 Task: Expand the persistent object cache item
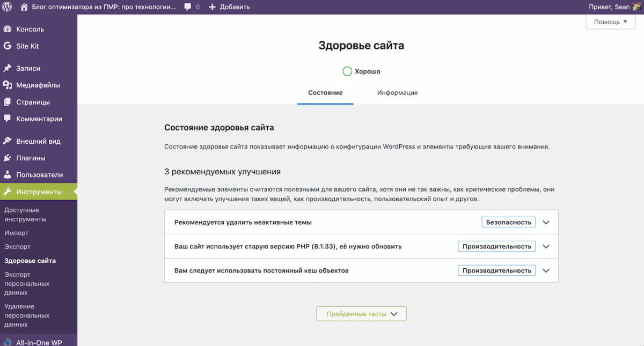[546, 271]
